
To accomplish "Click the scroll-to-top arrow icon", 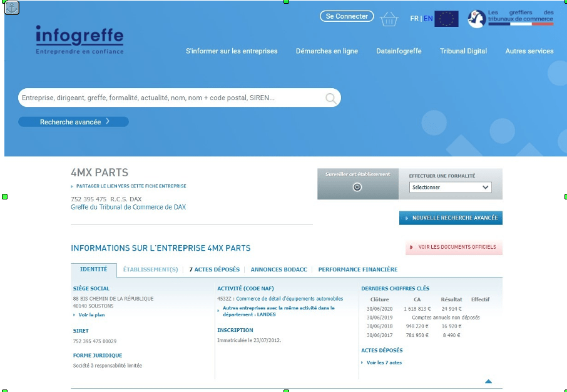I will click(x=488, y=381).
